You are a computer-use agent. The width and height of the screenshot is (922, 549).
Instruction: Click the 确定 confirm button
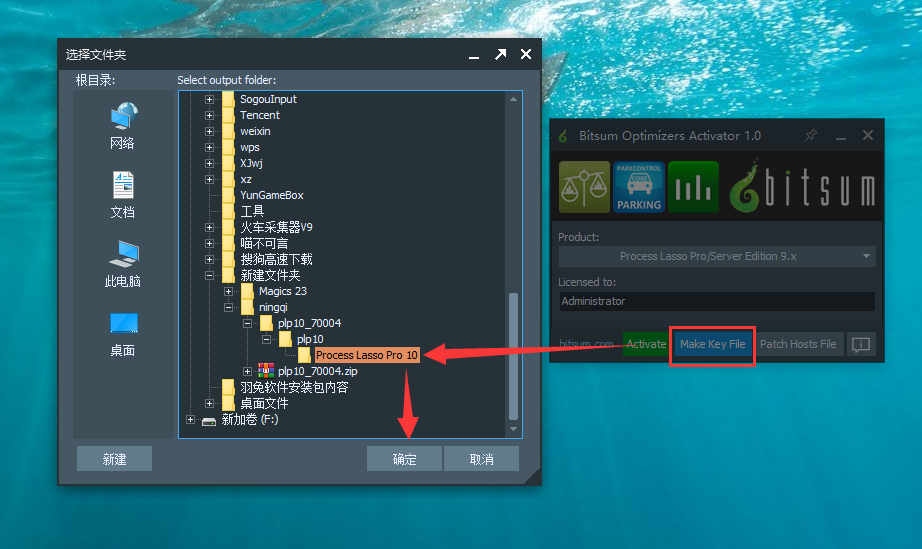(x=404, y=458)
